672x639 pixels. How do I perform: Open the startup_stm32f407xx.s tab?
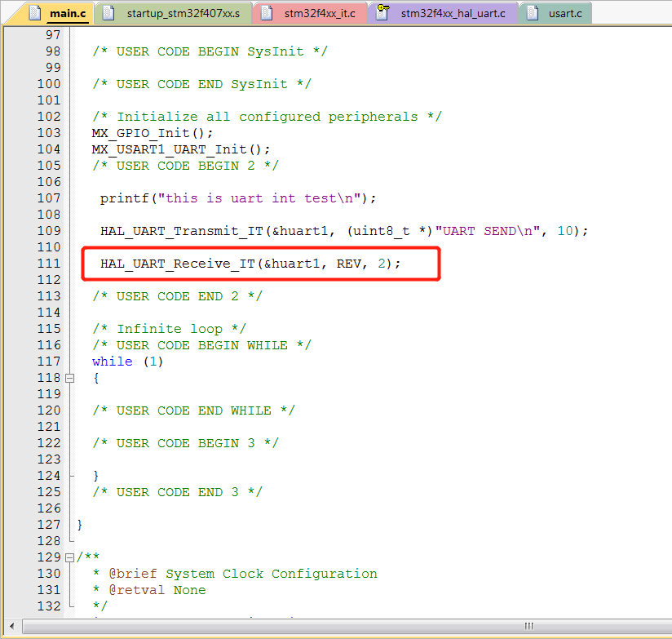174,13
